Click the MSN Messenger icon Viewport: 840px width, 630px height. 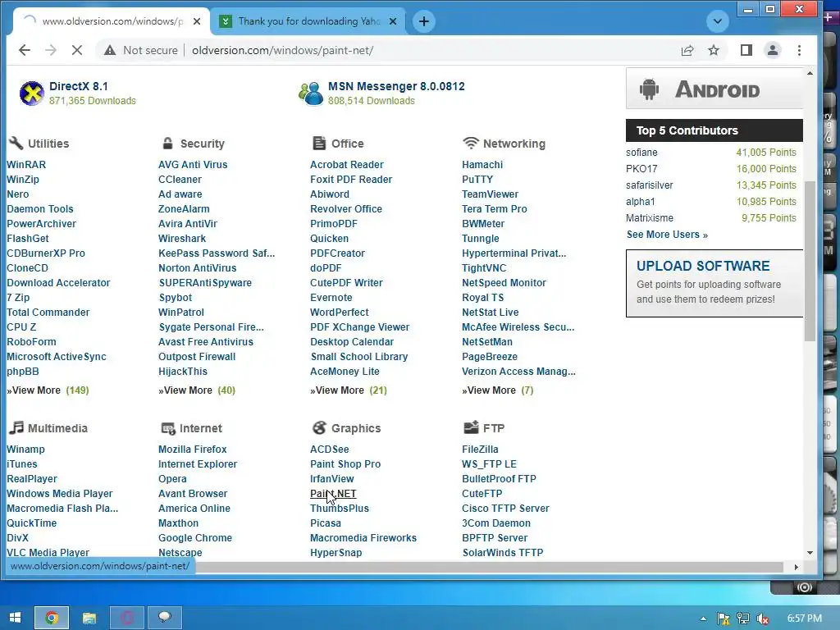coord(311,94)
